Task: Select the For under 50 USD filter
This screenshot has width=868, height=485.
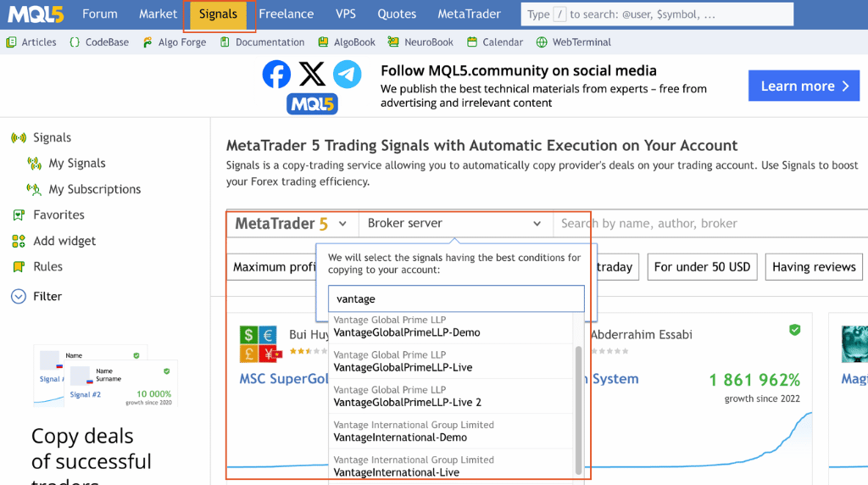Action: [702, 267]
